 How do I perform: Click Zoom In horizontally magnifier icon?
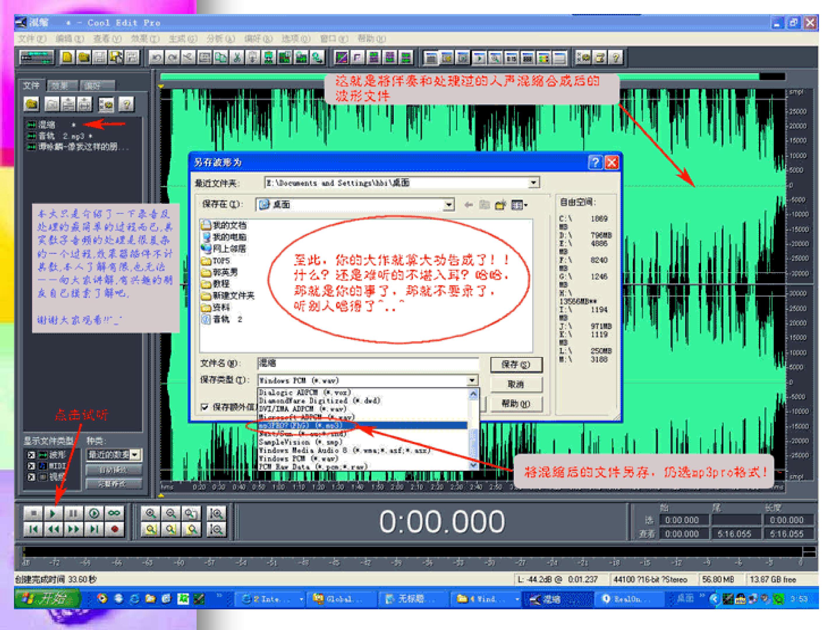[150, 513]
